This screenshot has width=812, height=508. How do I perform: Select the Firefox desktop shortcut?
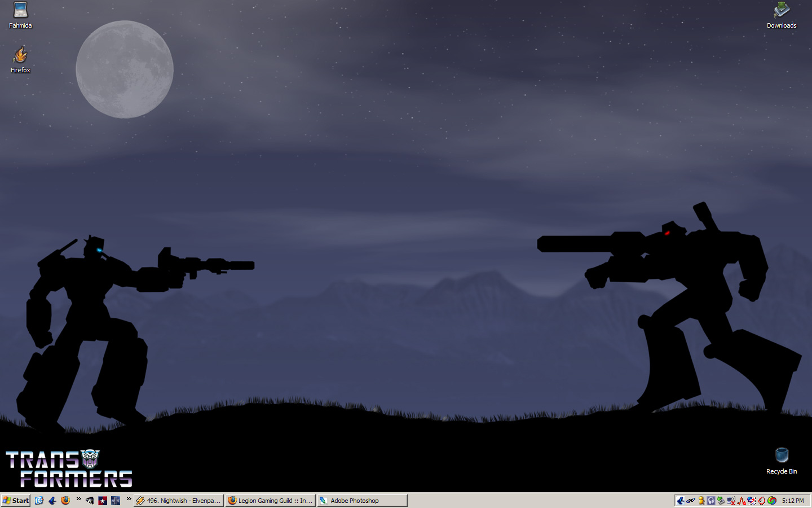tap(20, 59)
